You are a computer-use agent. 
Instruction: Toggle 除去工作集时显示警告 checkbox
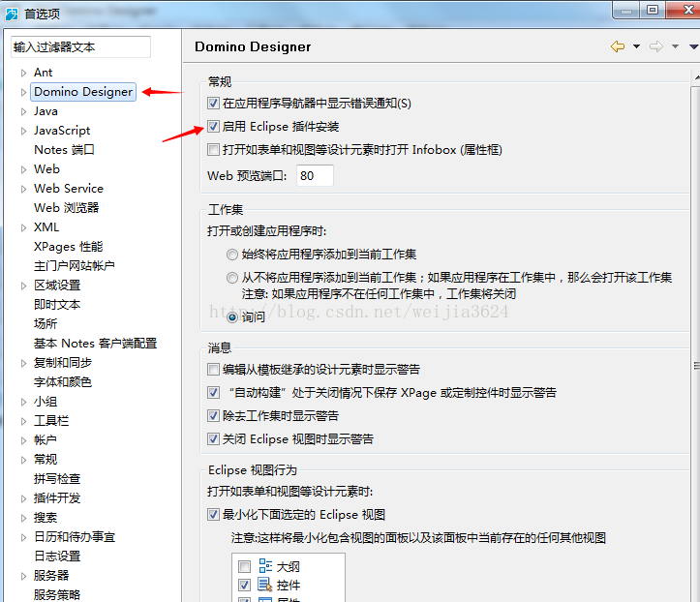(x=213, y=416)
